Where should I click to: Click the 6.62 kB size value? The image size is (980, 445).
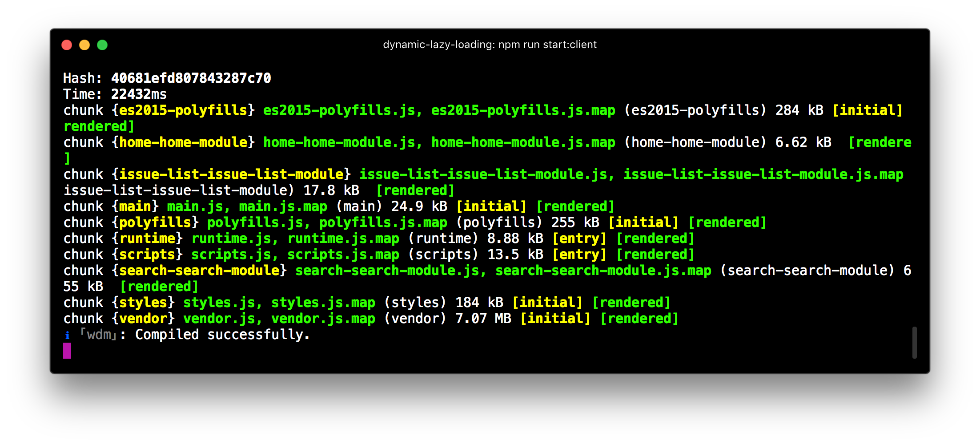pos(803,142)
